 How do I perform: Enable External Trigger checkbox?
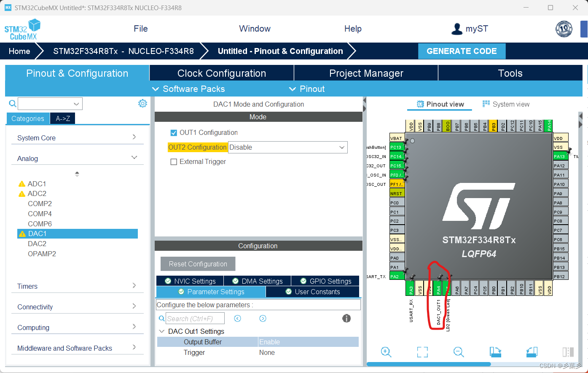[x=174, y=162]
